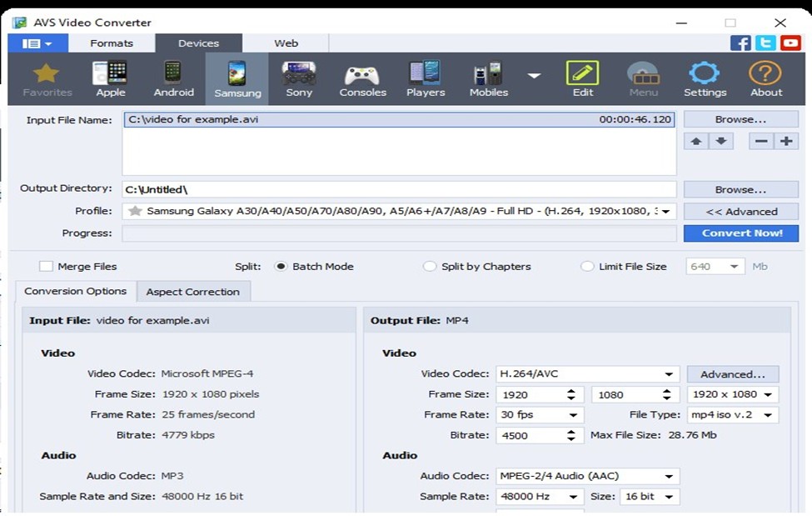Screen dimensions: 812x516
Task: Open the Aspect Correction tab
Action: (x=192, y=292)
